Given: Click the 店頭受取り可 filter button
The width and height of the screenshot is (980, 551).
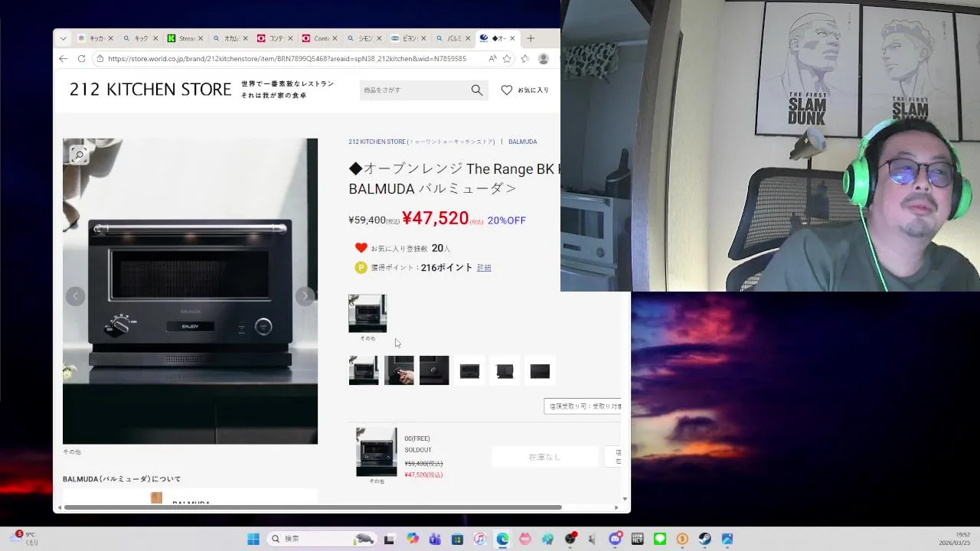Looking at the screenshot, I should coord(583,406).
